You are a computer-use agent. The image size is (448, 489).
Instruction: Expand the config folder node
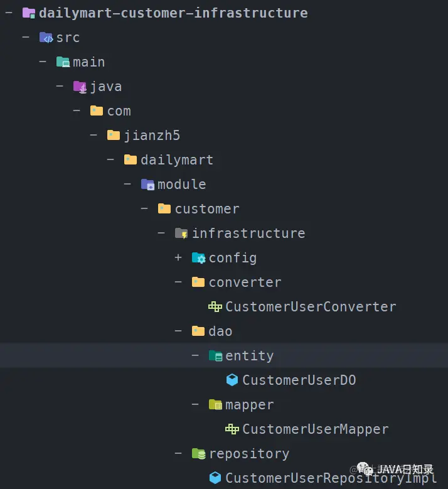click(178, 257)
